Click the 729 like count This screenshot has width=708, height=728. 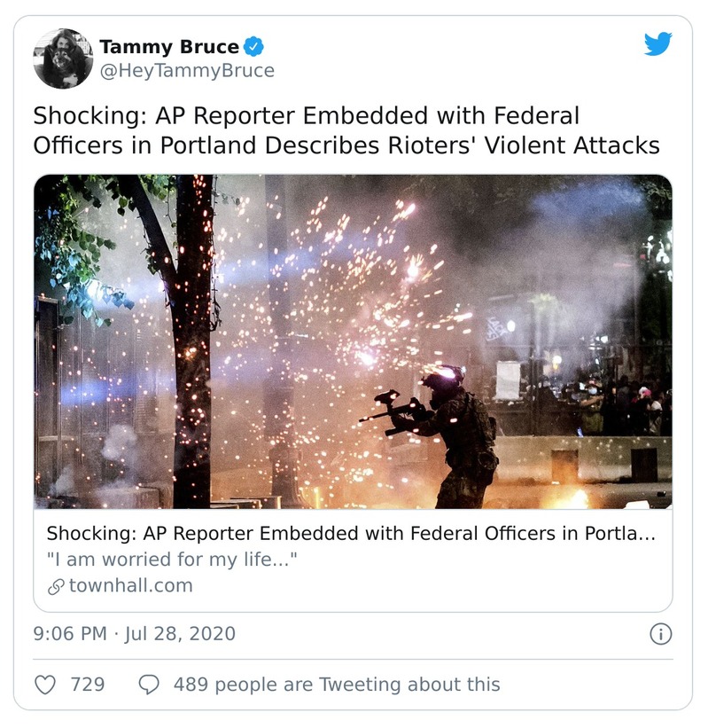click(x=69, y=680)
